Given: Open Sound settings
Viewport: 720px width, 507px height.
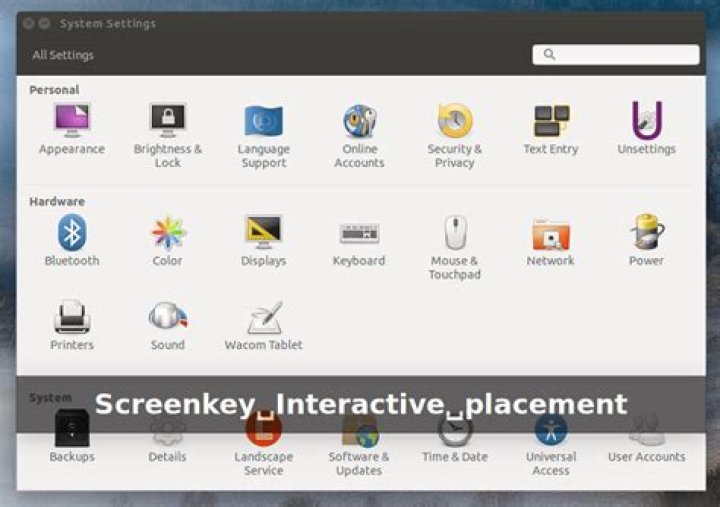Looking at the screenshot, I should (x=168, y=326).
